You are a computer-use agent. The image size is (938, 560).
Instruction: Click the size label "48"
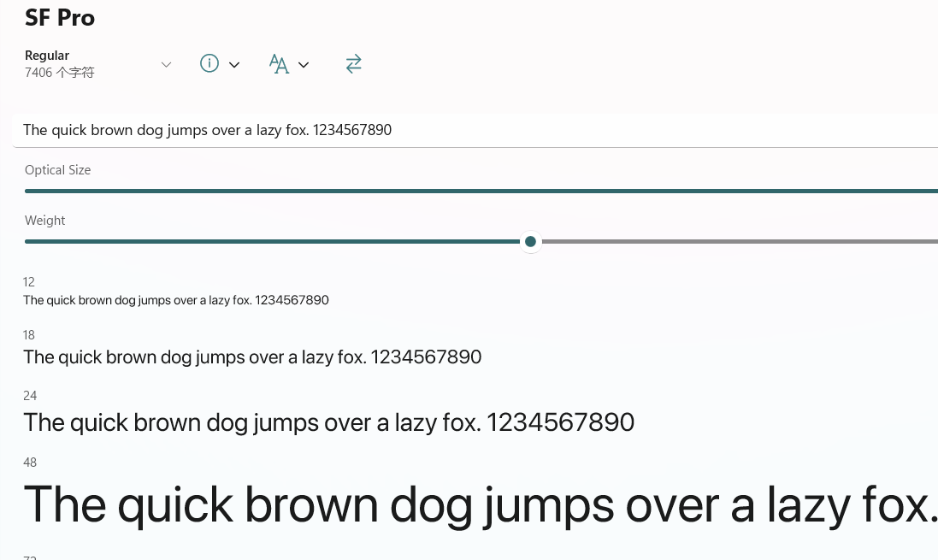click(x=30, y=463)
